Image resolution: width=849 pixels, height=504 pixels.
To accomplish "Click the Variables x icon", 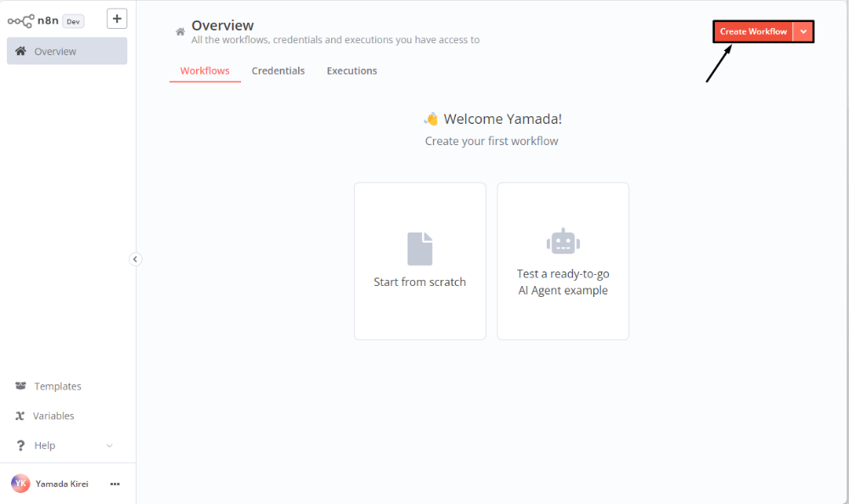I will coord(20,416).
